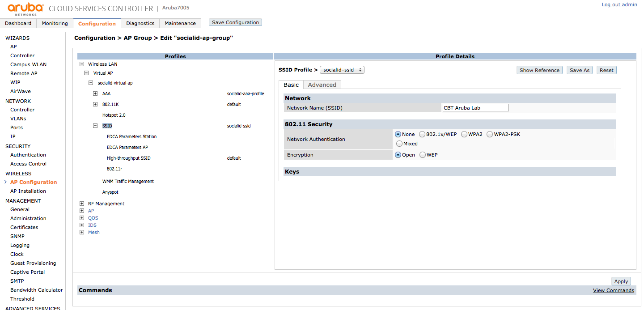Switch to the Advanced tab
644x310 pixels.
coord(322,85)
